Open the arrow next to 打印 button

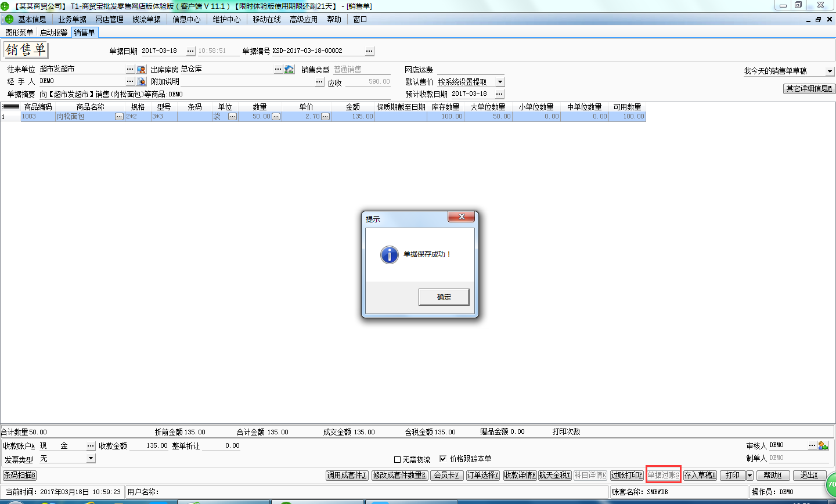click(749, 476)
